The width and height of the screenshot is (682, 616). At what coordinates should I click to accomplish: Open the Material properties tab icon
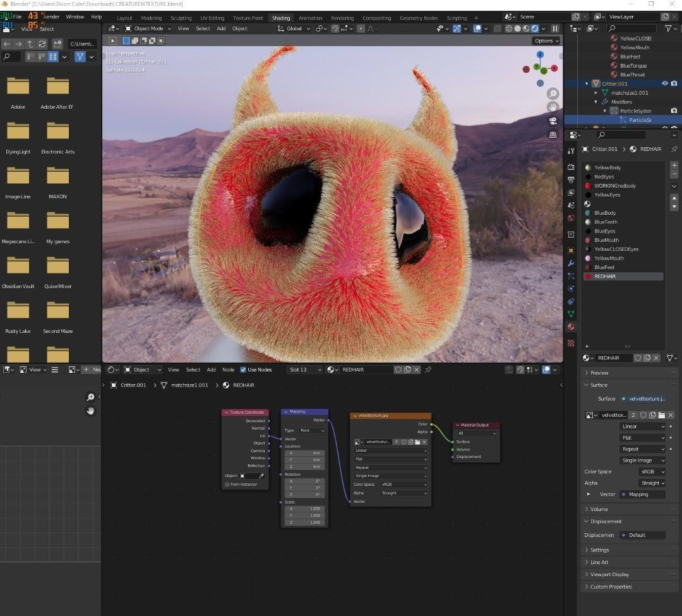[x=571, y=327]
